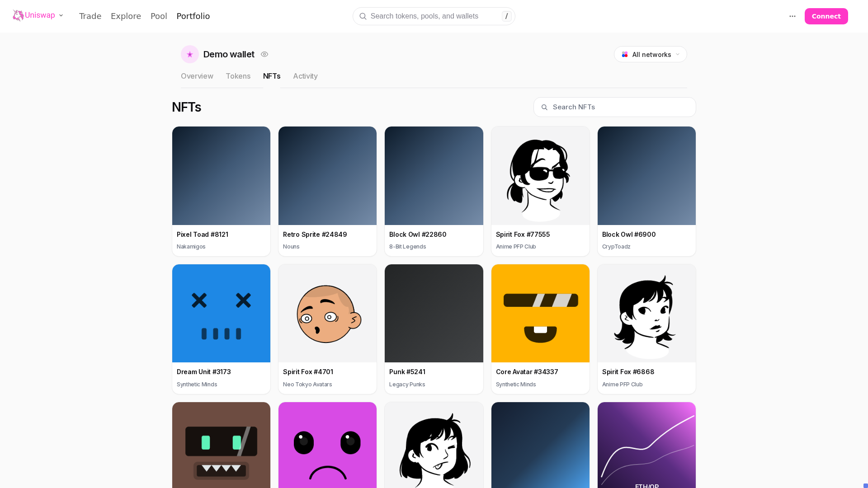Viewport: 868px width, 488px height.
Task: Click the Core Avatar #34337 title
Action: pos(527,372)
